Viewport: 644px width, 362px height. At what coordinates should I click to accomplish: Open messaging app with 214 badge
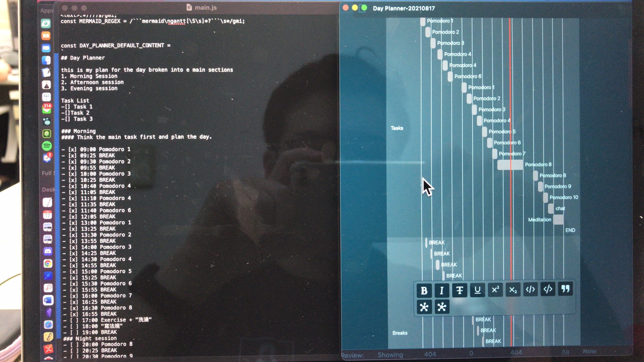[x=46, y=109]
